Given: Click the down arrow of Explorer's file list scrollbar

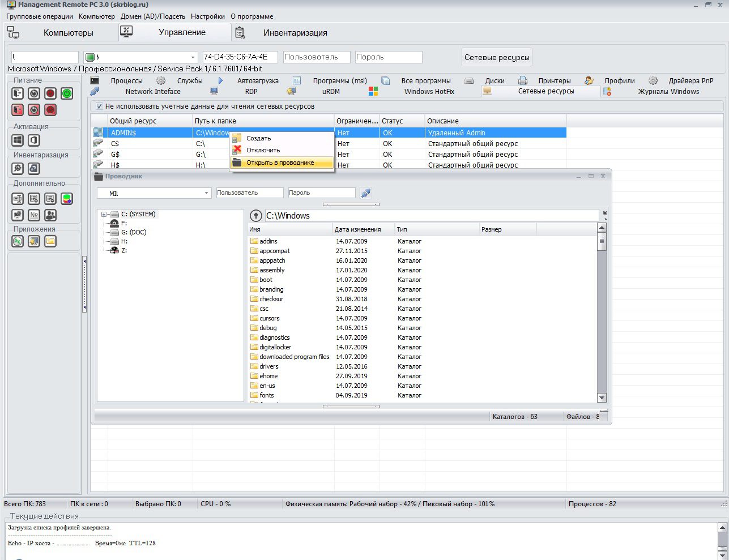Looking at the screenshot, I should pos(602,398).
